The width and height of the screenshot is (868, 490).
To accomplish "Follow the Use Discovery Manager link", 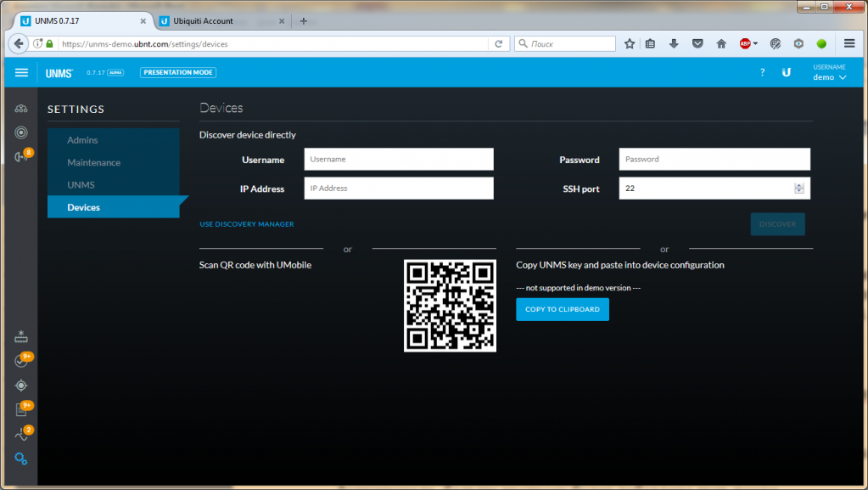I will tap(246, 224).
